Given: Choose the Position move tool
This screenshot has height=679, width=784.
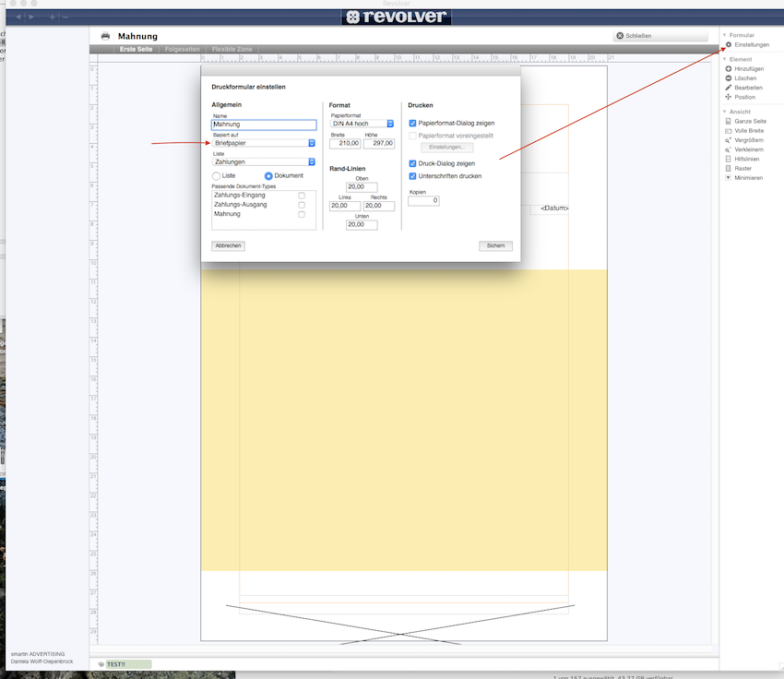Looking at the screenshot, I should 729,97.
